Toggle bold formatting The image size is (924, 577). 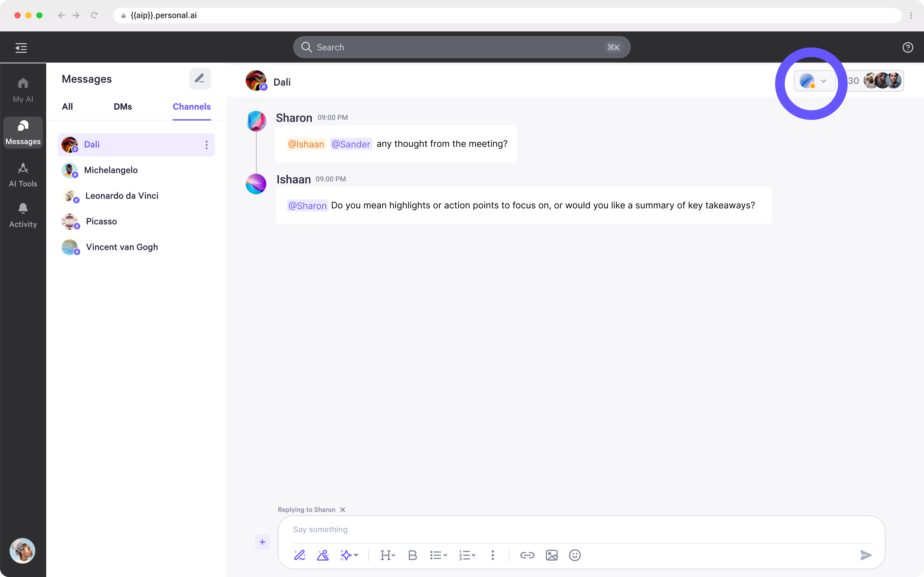point(412,555)
